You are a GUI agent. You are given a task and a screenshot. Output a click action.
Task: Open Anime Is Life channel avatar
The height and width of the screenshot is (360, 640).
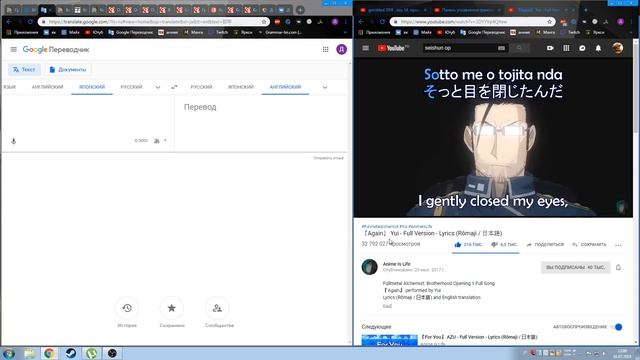point(369,267)
